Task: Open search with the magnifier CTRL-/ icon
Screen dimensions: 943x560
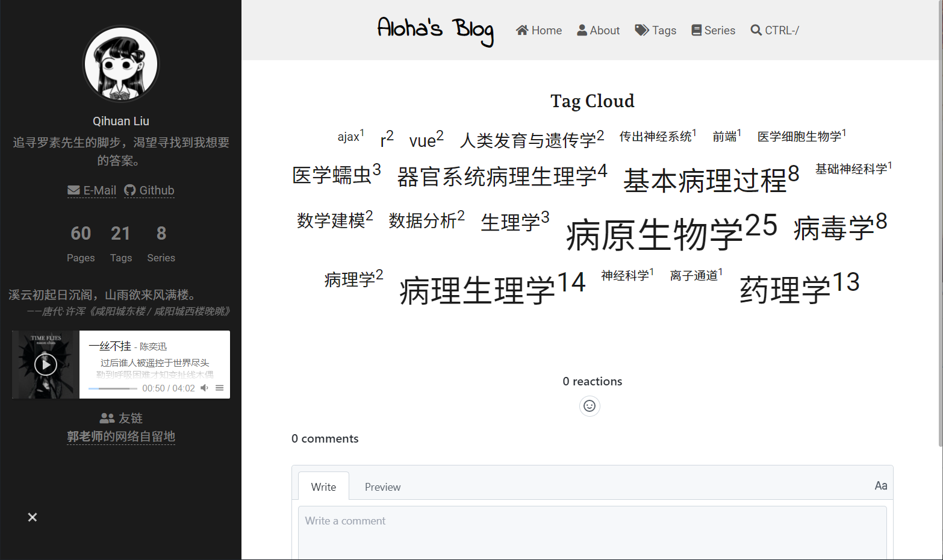Action: coord(756,30)
